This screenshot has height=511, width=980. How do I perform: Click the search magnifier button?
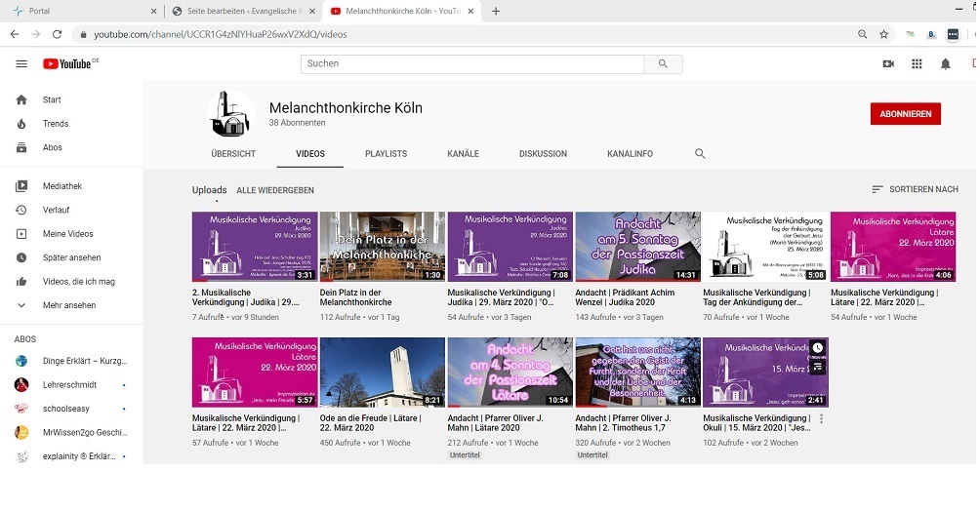[663, 63]
